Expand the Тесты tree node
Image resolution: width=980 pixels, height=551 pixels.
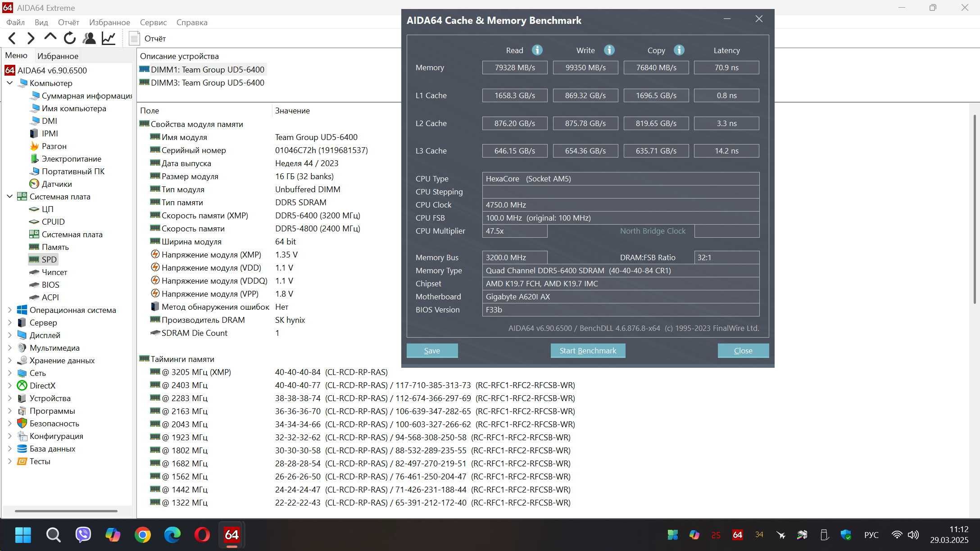point(9,461)
